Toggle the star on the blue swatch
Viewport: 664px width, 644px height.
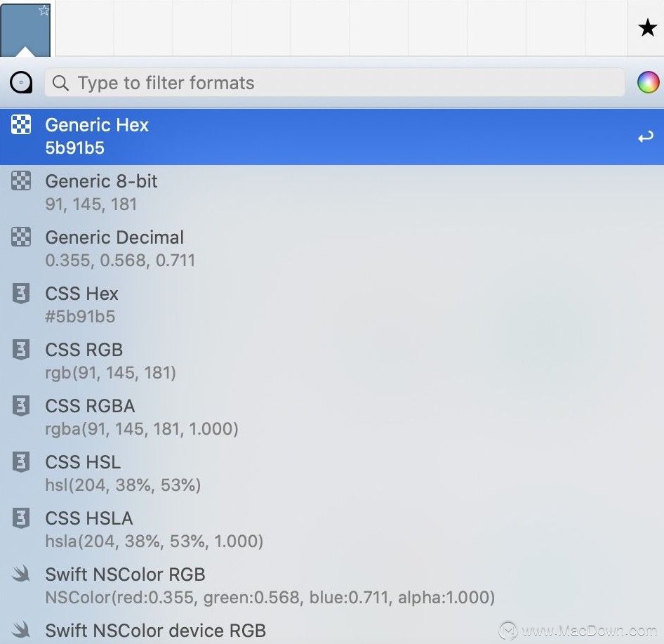coord(44,11)
